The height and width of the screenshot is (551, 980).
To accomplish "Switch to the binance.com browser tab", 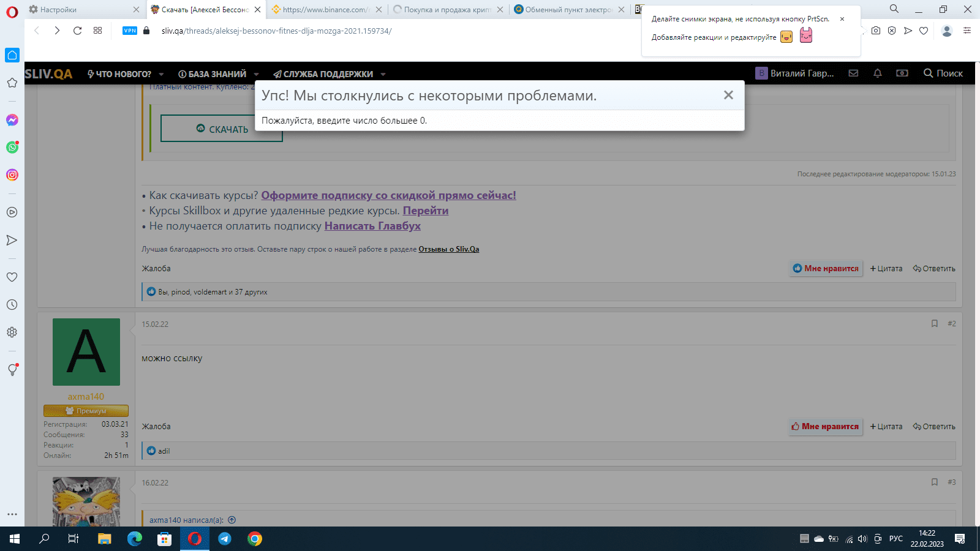I will click(x=325, y=10).
